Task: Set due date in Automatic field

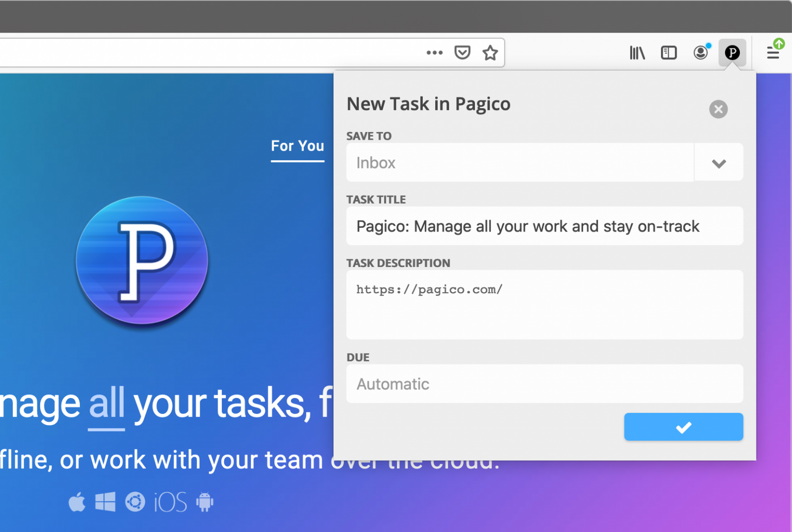Action: coord(544,384)
